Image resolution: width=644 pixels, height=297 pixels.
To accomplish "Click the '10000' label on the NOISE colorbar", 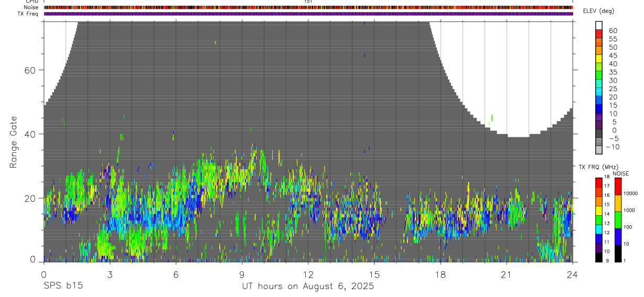I will tap(632, 193).
